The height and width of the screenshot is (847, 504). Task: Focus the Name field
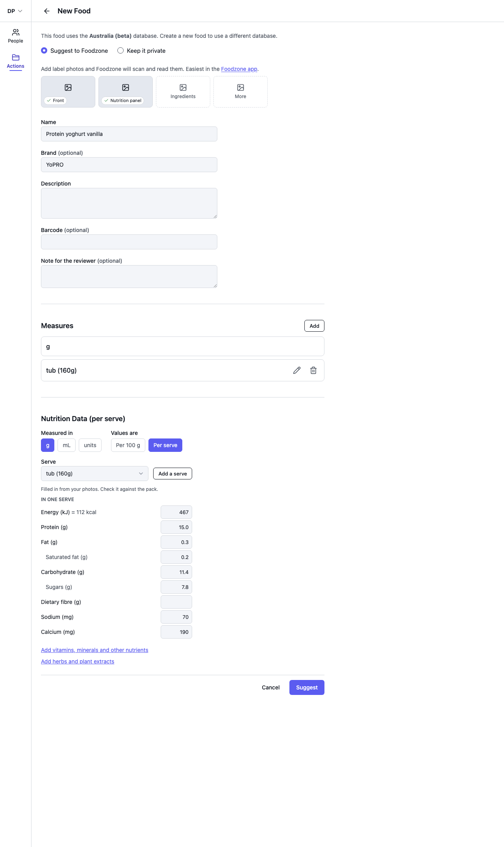(129, 134)
